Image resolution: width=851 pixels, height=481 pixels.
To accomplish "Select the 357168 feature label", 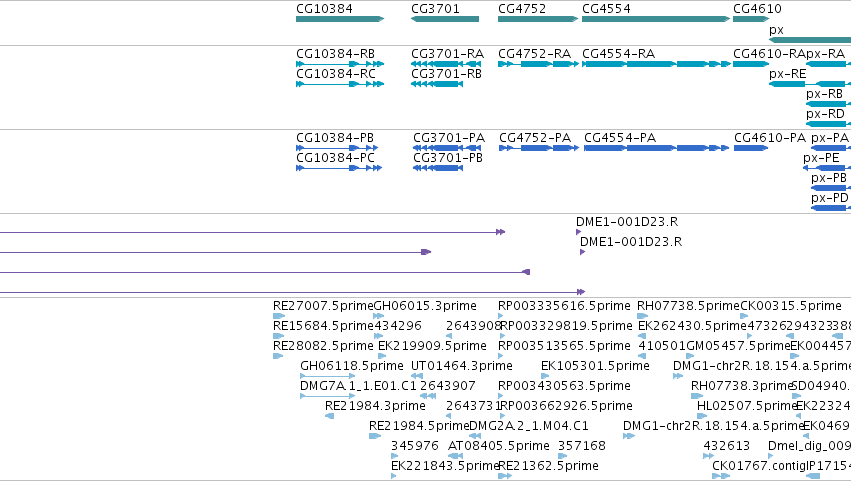I will point(582,447).
